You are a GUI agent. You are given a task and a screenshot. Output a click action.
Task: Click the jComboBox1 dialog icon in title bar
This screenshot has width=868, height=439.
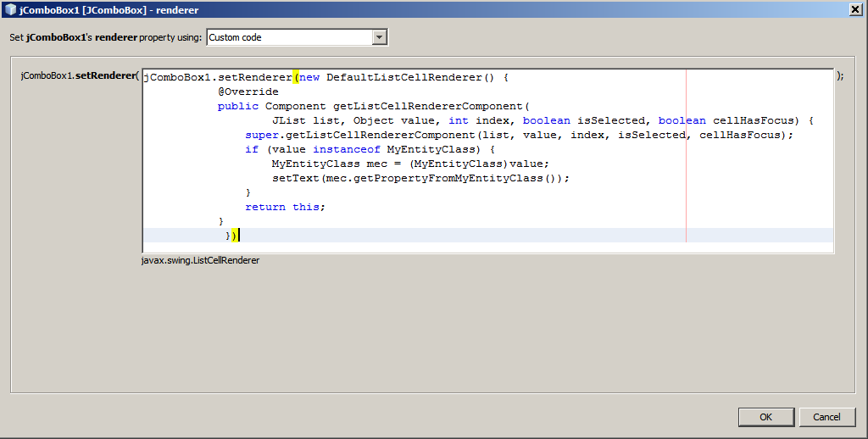click(10, 8)
